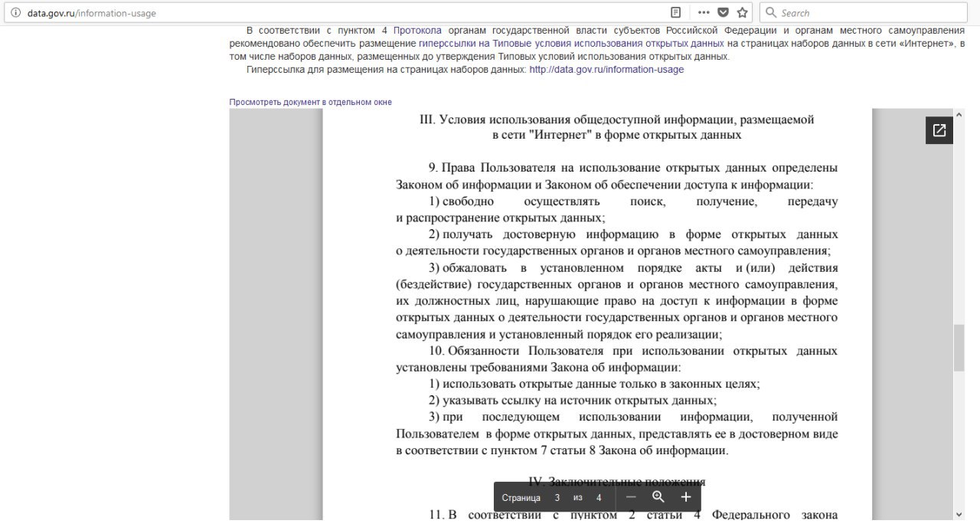Click the site information icon in the address bar
The width and height of the screenshot is (980, 527).
point(15,13)
